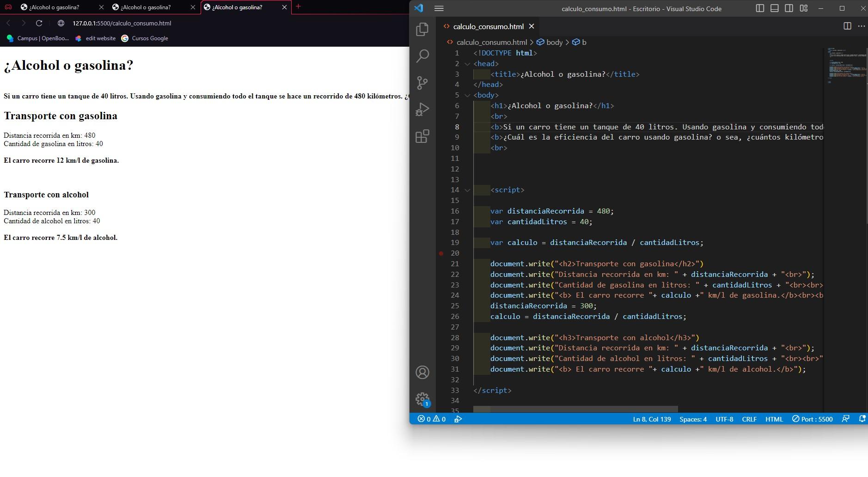Open the Accounts menu in activity bar
The width and height of the screenshot is (868, 477).
coord(422,372)
